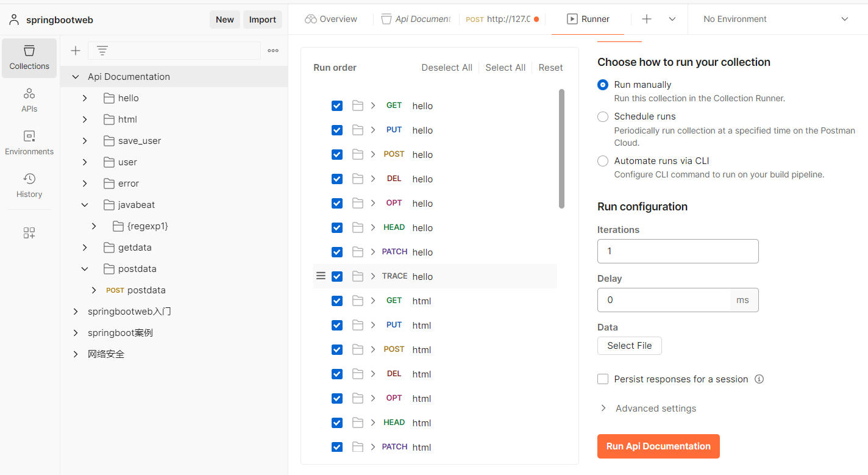Select the Schedule runs radio option
The width and height of the screenshot is (868, 475).
point(603,116)
